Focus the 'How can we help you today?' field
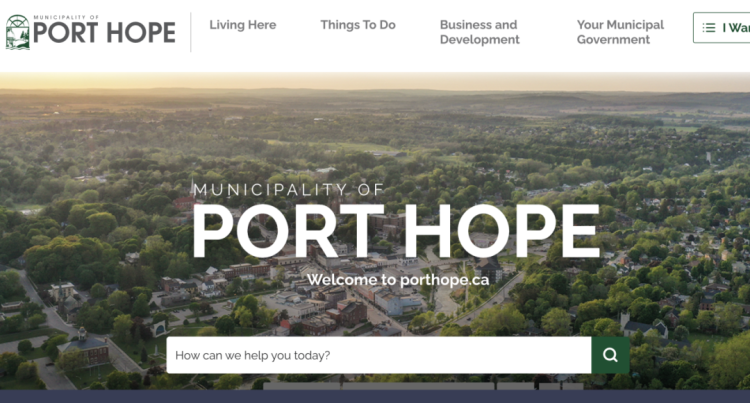The image size is (750, 403). pos(379,355)
